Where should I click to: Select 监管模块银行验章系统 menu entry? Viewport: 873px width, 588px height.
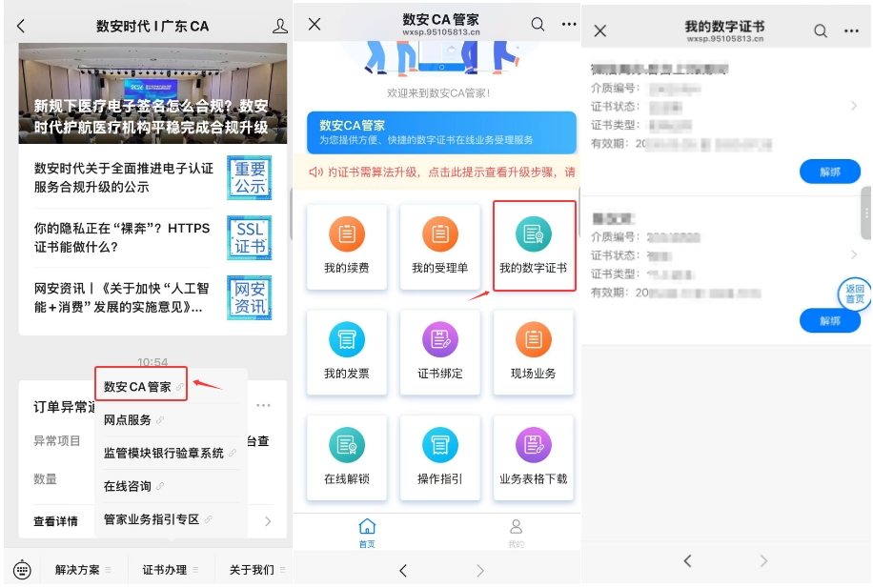170,454
